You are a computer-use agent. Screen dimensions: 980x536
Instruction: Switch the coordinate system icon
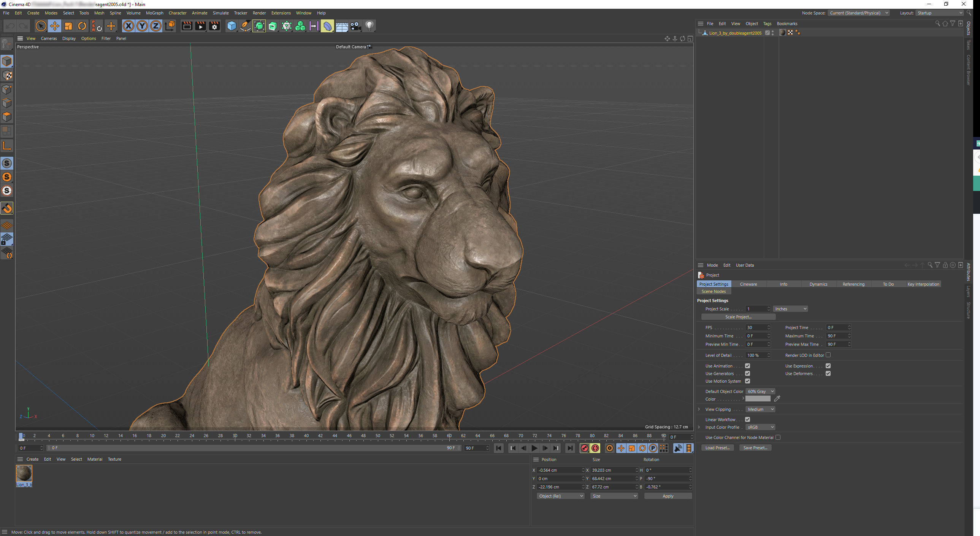[170, 26]
